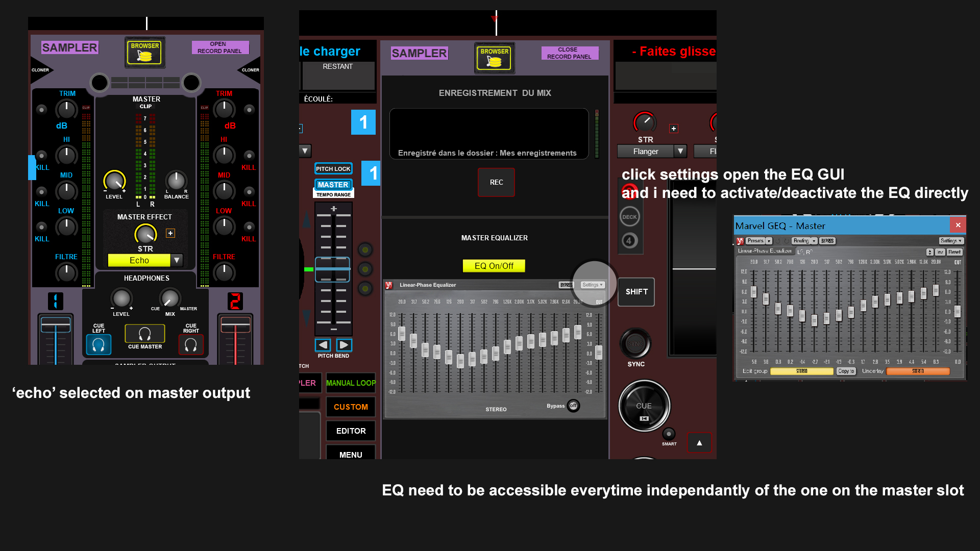The height and width of the screenshot is (551, 980).
Task: Select the EDITOR tab
Action: (351, 431)
